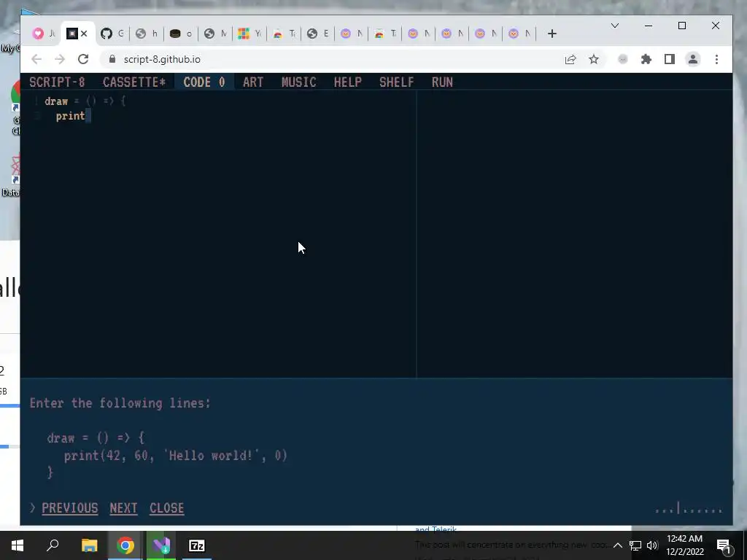Toggle the Chrome side panel icon
Screen dimensions: 747x560
670,59
